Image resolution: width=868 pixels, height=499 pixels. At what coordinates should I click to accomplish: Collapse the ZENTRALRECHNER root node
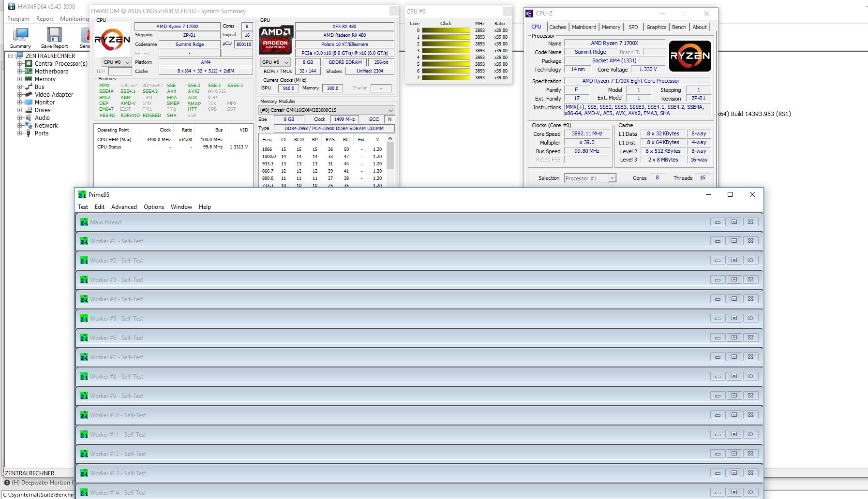[x=10, y=56]
